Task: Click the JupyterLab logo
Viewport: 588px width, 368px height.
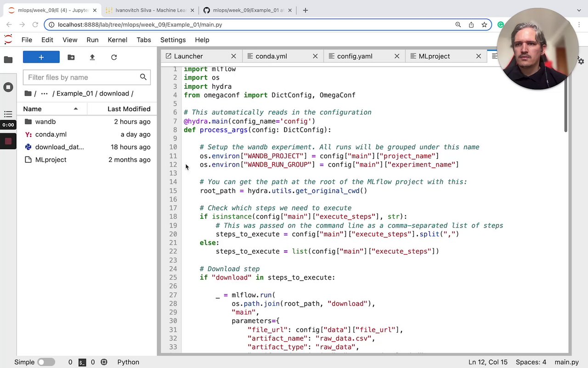Action: (x=8, y=40)
